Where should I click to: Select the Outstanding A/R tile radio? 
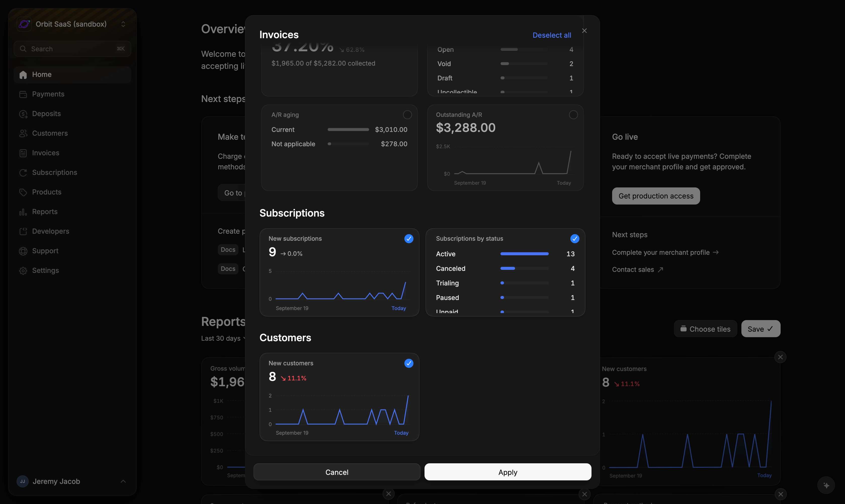click(x=573, y=115)
